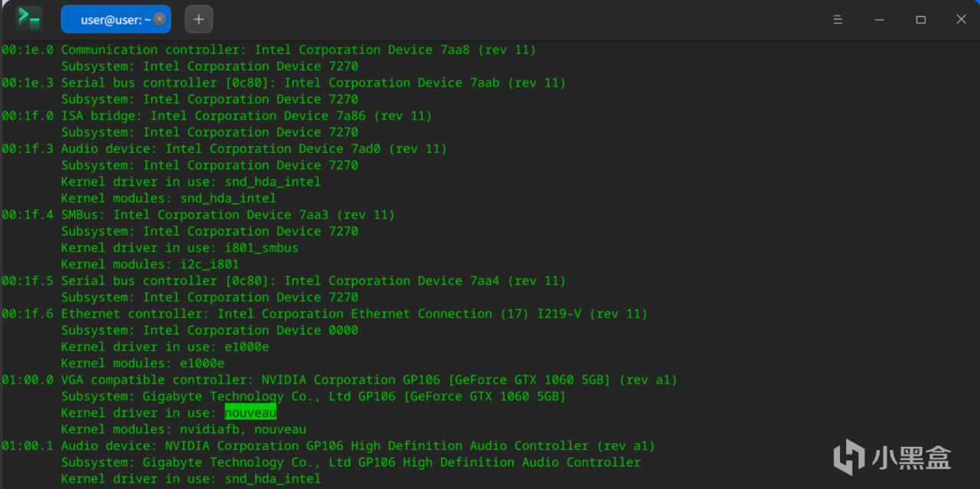Click the 01:00.0 VGA compatible controller line
The height and width of the screenshot is (489, 980).
pyautogui.click(x=339, y=380)
